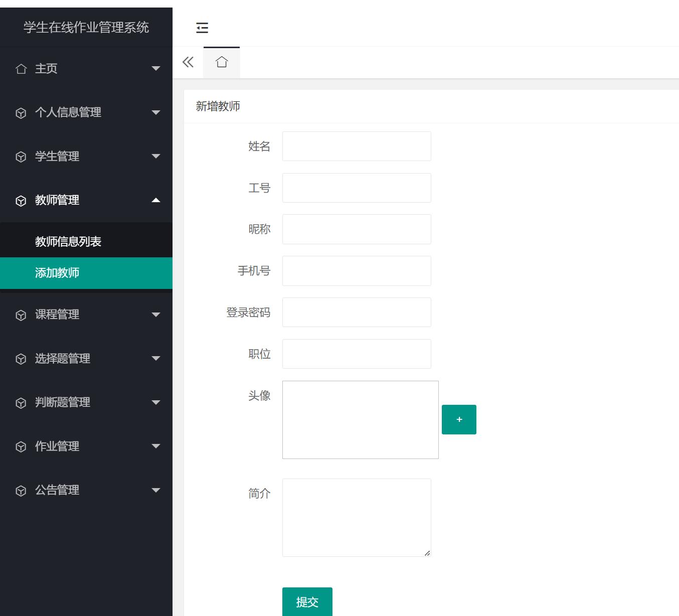Screen dimensions: 679x616
Task: Click the cube icon beside 判断题管理
Action: click(x=21, y=403)
